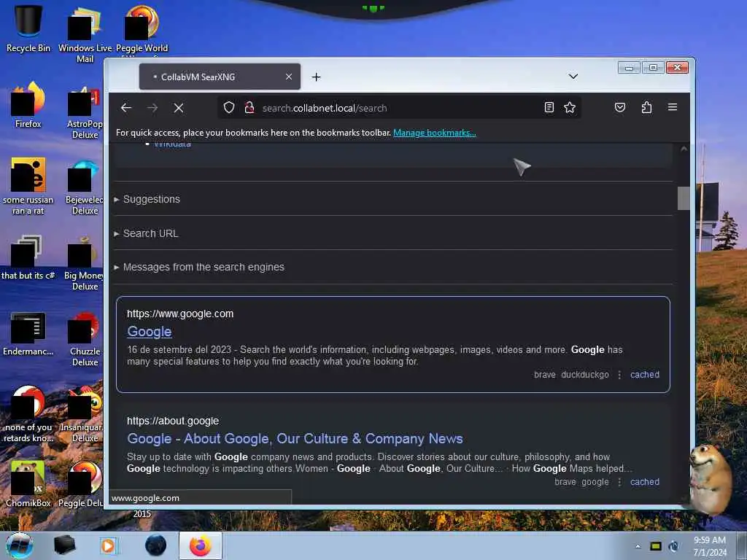Open the globe browser icon in taskbar
Image resolution: width=747 pixels, height=560 pixels.
(156, 545)
